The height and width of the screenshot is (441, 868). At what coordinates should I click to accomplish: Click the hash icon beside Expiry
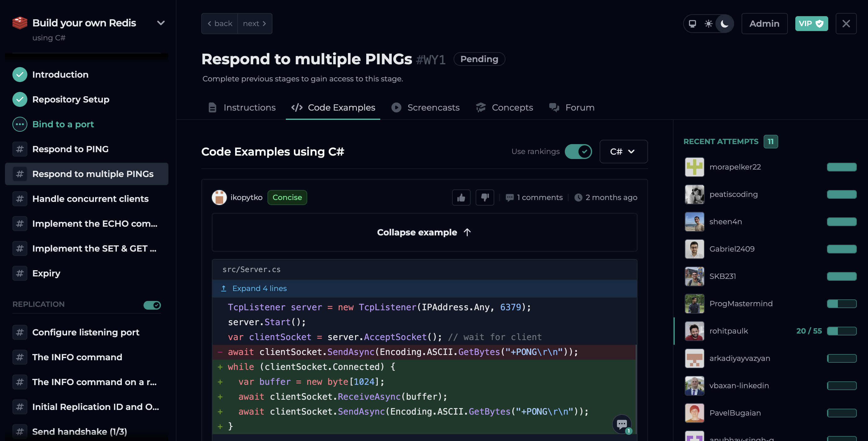coord(20,273)
